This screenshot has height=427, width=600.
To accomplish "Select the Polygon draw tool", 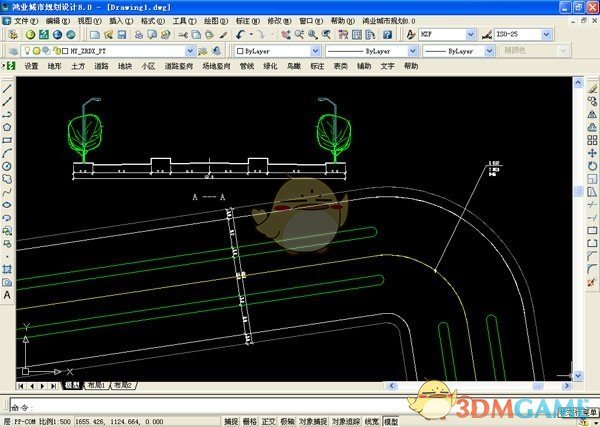I will coord(7,127).
